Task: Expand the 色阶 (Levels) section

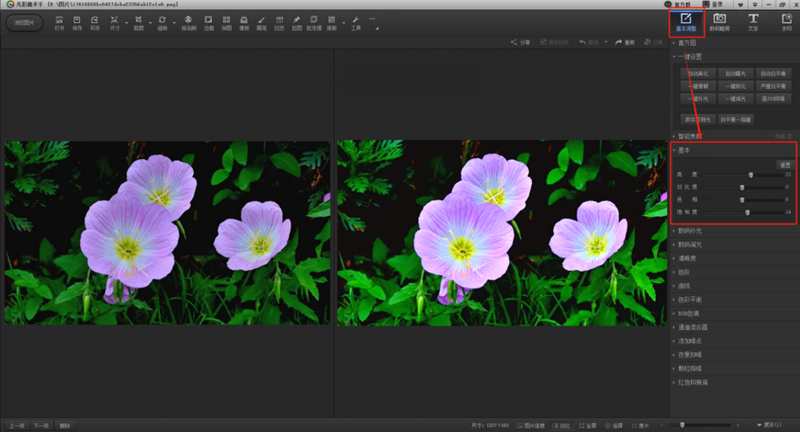Action: coord(684,271)
